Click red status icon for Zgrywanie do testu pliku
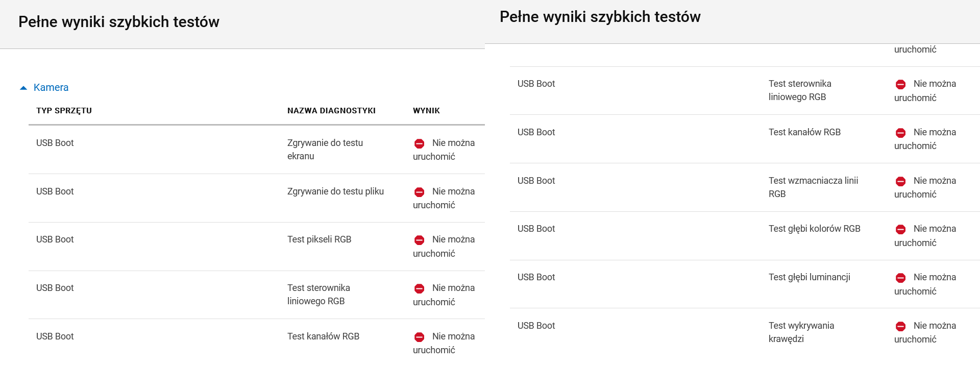The image size is (980, 366). click(420, 192)
